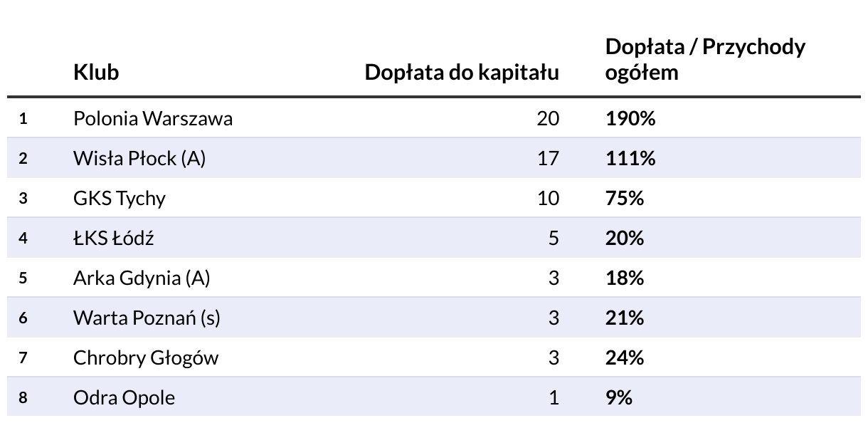
Task: Select Polonia Warszawa's capital value 20
Action: tap(548, 118)
